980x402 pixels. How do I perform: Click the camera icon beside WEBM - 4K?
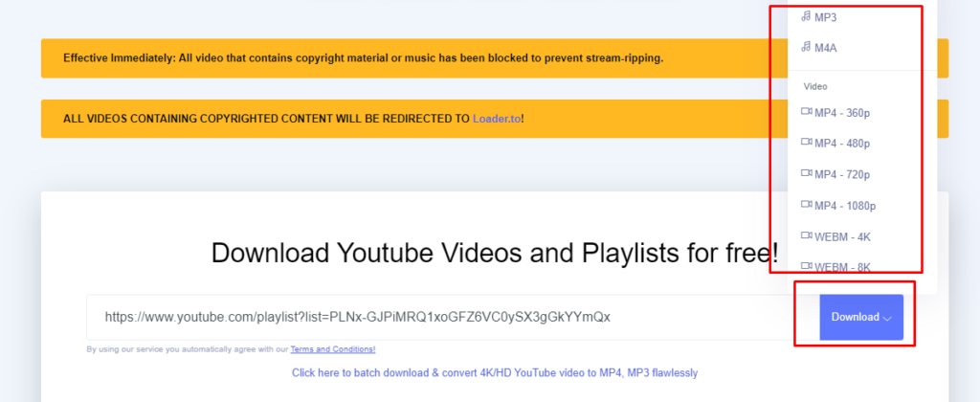806,236
